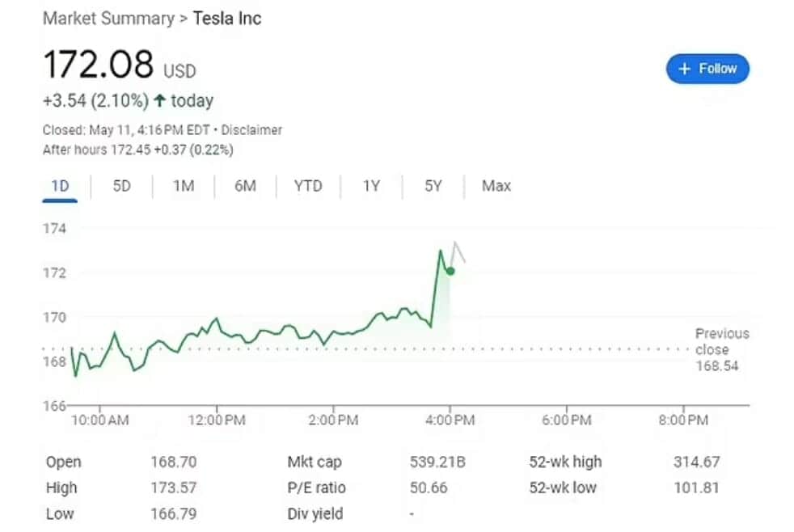Screen dimensions: 794x532
Task: Switch to the 5D tab
Action: pyautogui.click(x=121, y=186)
